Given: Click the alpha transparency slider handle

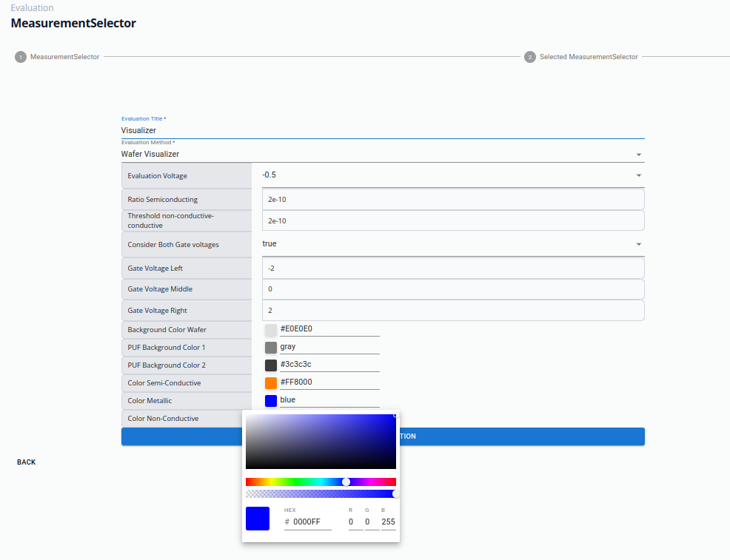Looking at the screenshot, I should pos(395,493).
